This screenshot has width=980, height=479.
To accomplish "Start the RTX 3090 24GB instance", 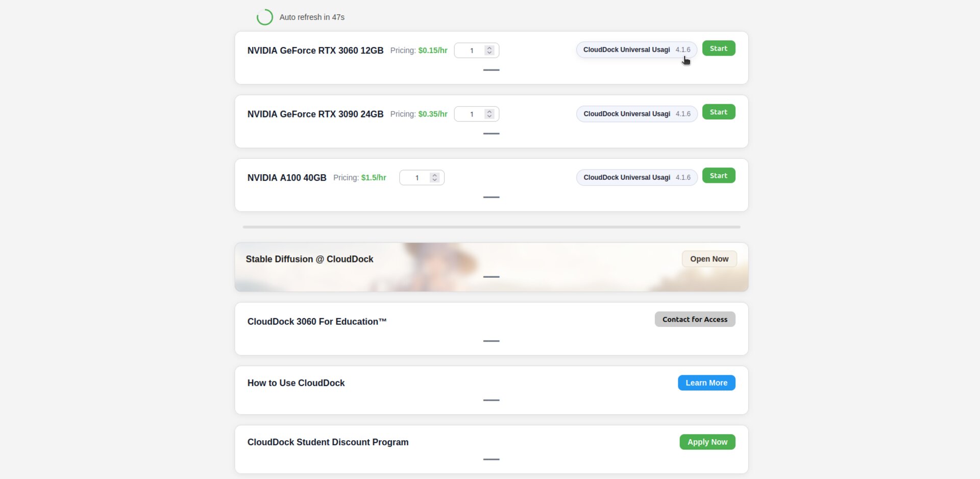I will (718, 112).
